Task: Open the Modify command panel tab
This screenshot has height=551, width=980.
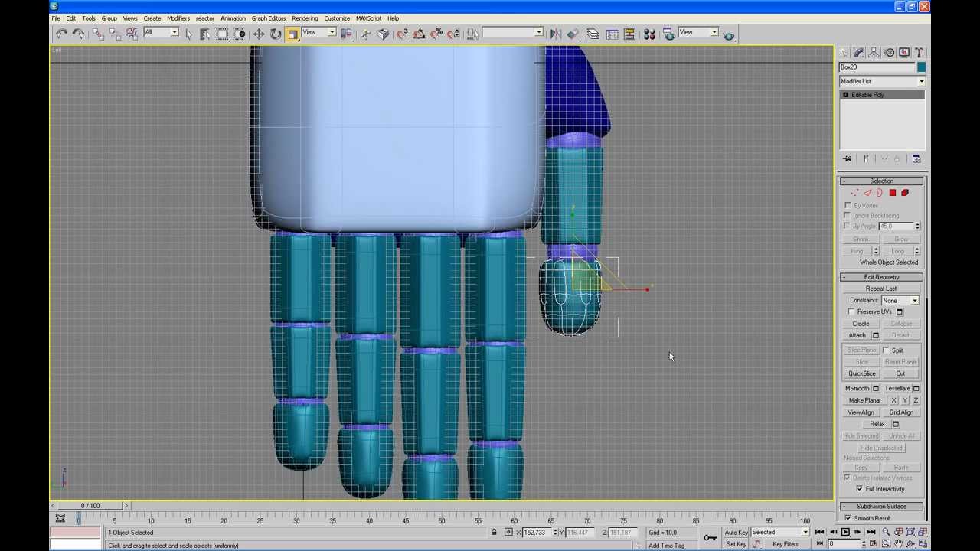Action: (x=858, y=53)
